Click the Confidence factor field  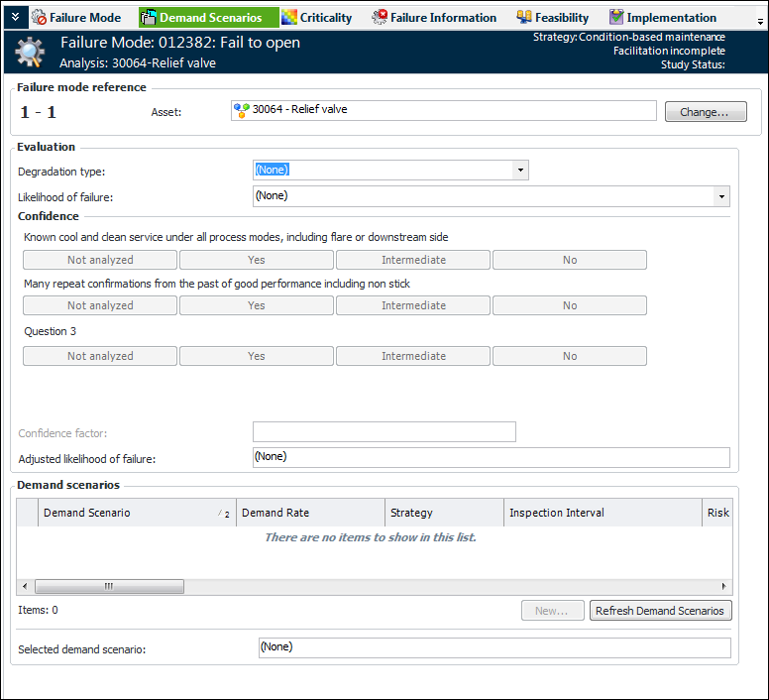tap(384, 431)
